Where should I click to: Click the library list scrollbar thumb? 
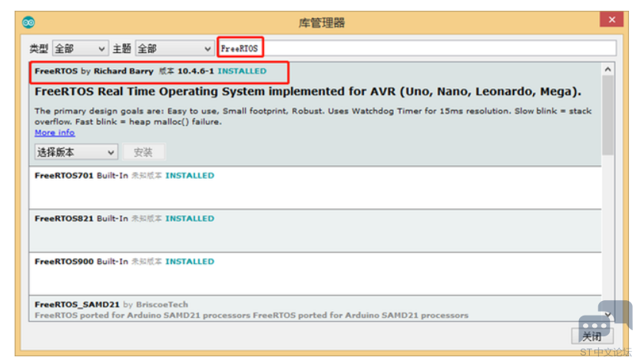click(608, 115)
